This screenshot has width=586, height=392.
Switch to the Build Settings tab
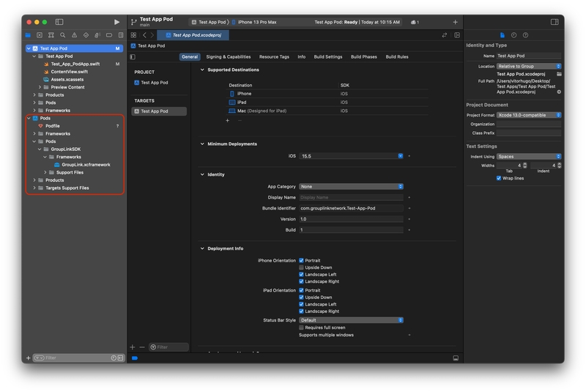point(327,56)
